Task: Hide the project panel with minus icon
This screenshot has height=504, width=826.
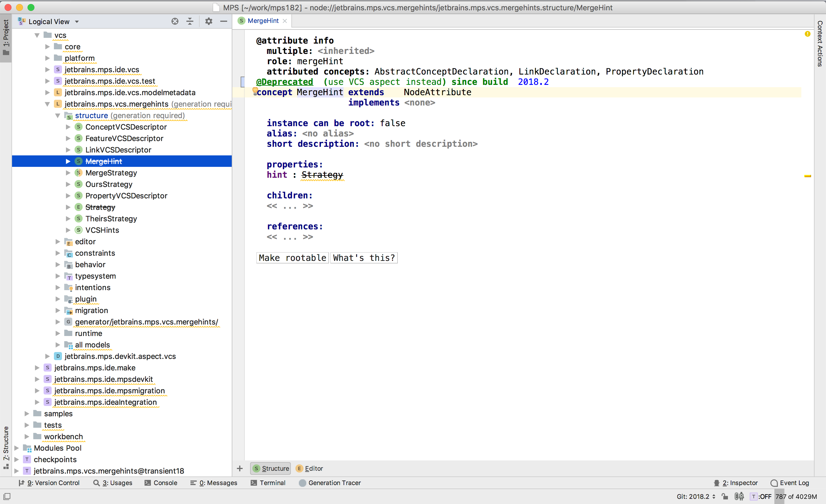Action: click(x=224, y=22)
